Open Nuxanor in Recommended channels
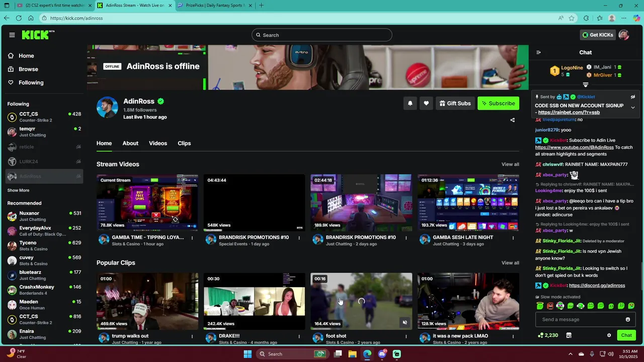This screenshot has height=362, width=644. [44, 216]
